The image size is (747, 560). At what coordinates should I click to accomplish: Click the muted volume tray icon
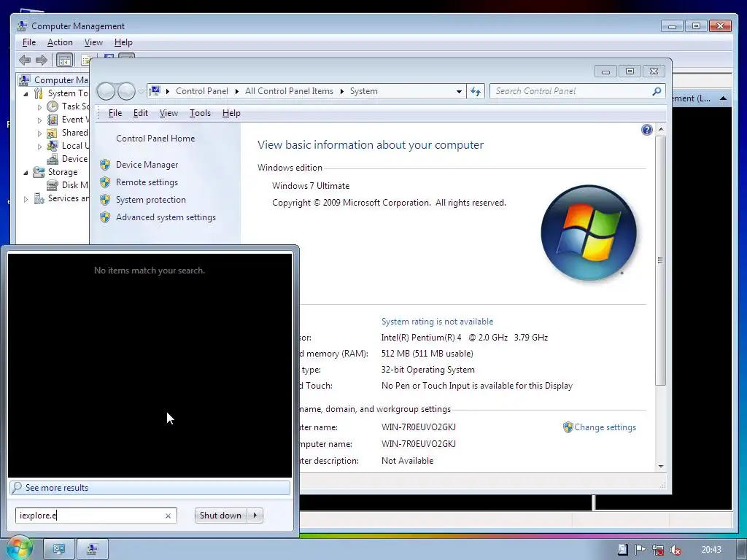(675, 550)
